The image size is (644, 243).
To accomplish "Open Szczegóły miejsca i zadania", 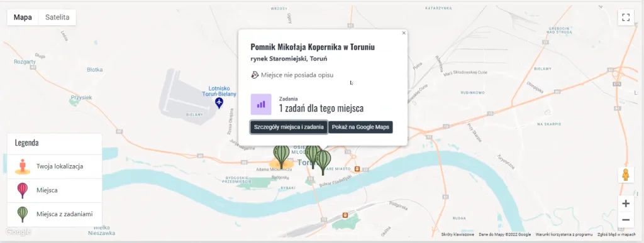I will point(289,127).
